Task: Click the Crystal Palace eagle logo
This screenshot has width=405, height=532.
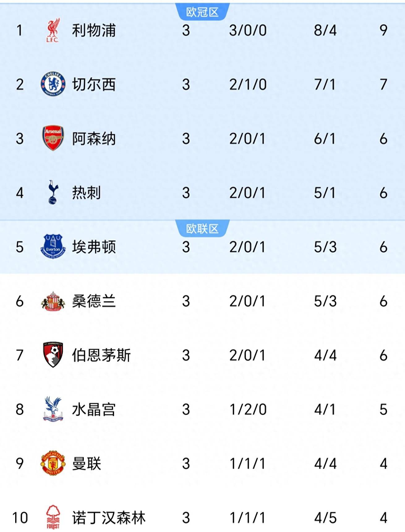Action: point(53,409)
